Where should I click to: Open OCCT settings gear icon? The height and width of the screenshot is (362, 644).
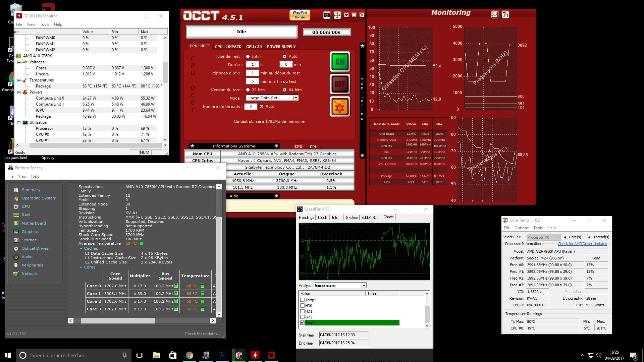tap(340, 107)
